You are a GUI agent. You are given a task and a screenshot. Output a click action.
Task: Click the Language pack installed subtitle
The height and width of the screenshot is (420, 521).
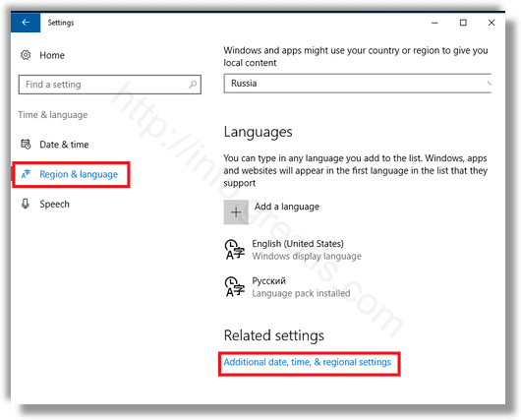pos(301,293)
